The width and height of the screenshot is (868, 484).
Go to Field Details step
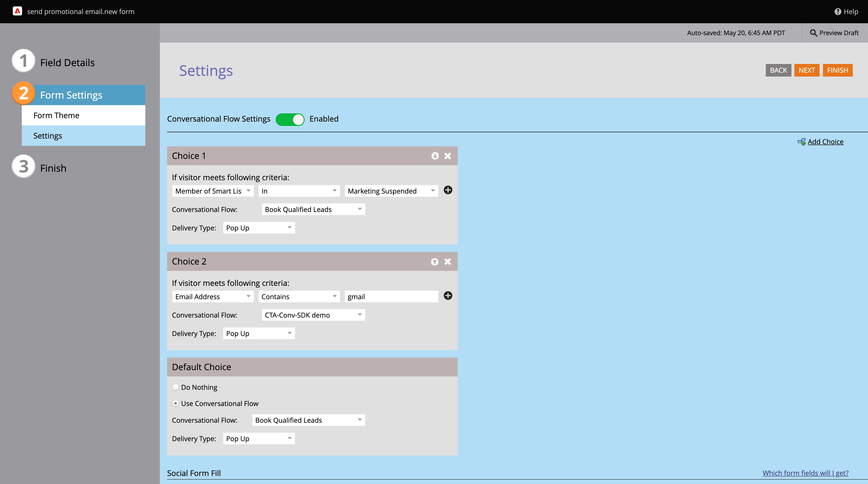click(x=67, y=63)
